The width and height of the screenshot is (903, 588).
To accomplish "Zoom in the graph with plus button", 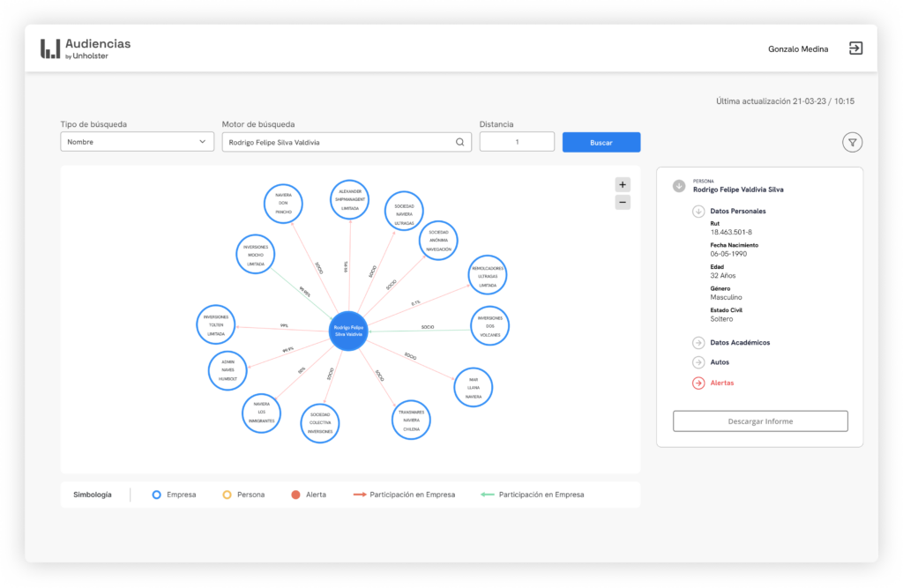I will pos(623,184).
